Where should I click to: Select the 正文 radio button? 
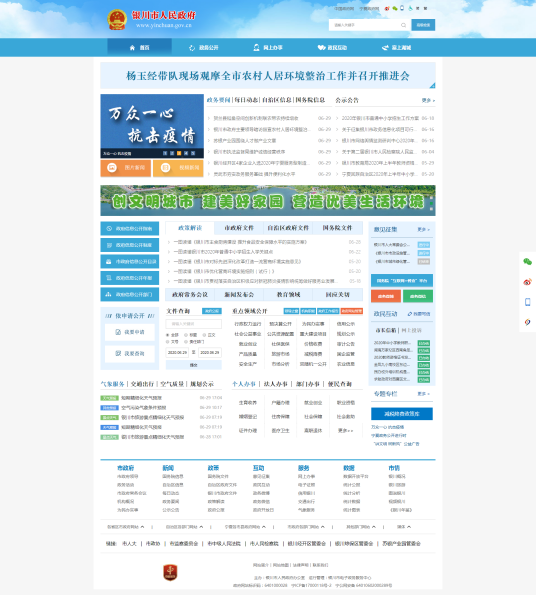(x=204, y=335)
